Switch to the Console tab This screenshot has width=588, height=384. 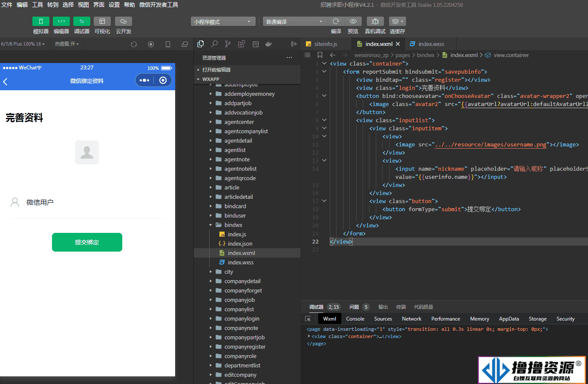pos(355,319)
